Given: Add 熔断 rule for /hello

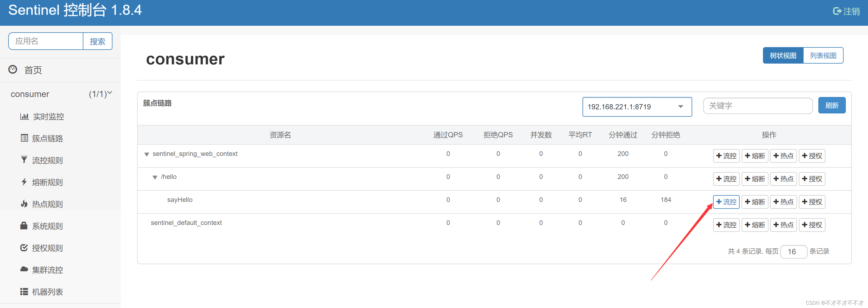Looking at the screenshot, I should 755,179.
